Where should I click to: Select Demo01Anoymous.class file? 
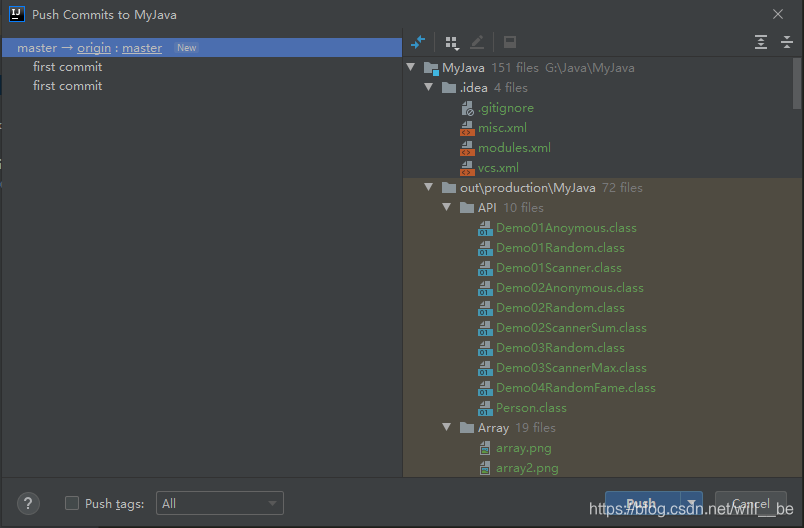click(566, 228)
